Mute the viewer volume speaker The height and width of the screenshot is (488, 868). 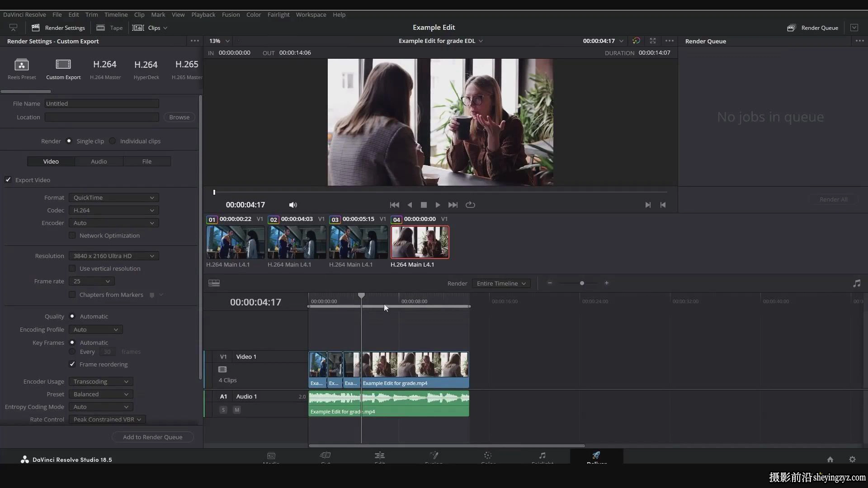coord(293,205)
